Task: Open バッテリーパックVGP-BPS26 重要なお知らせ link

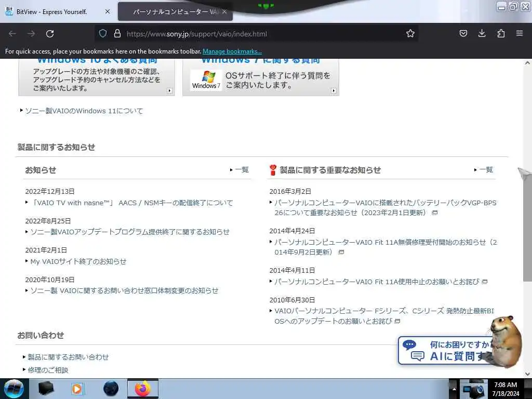Action: (385, 208)
